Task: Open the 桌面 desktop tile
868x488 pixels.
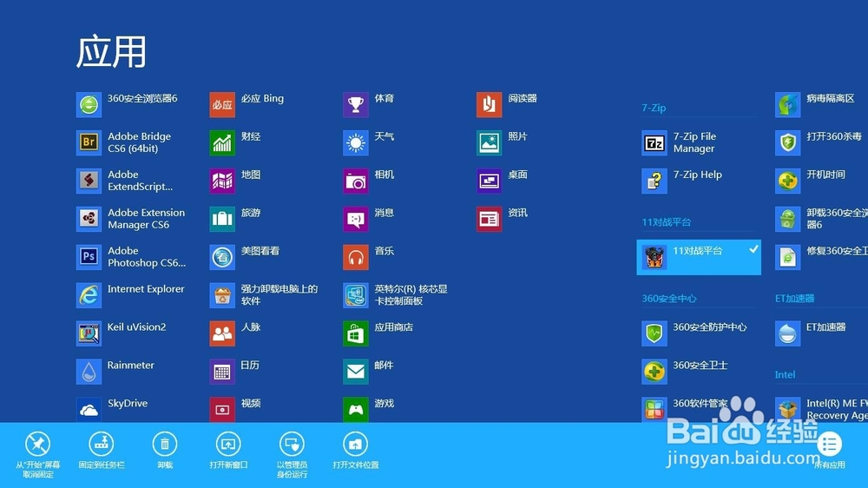Action: 489,181
